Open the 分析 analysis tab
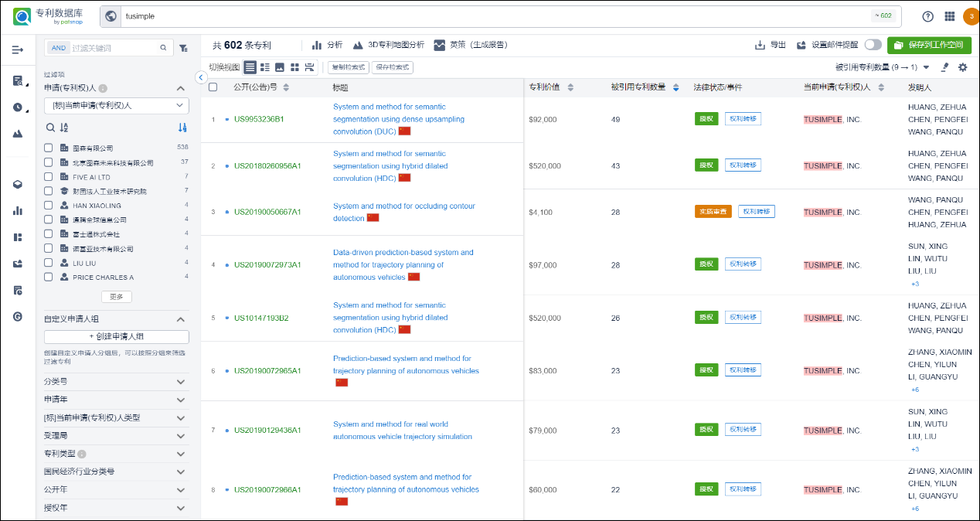The height and width of the screenshot is (521, 980). click(328, 45)
